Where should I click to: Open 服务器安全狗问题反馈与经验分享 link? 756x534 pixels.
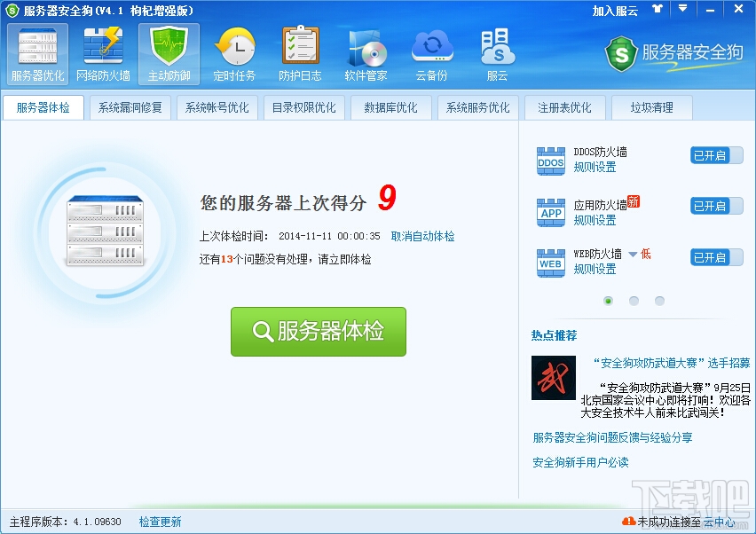pyautogui.click(x=612, y=437)
